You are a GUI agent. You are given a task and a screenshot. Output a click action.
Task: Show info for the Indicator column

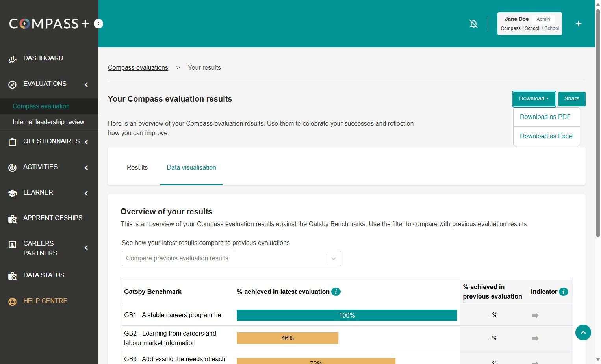tap(564, 292)
